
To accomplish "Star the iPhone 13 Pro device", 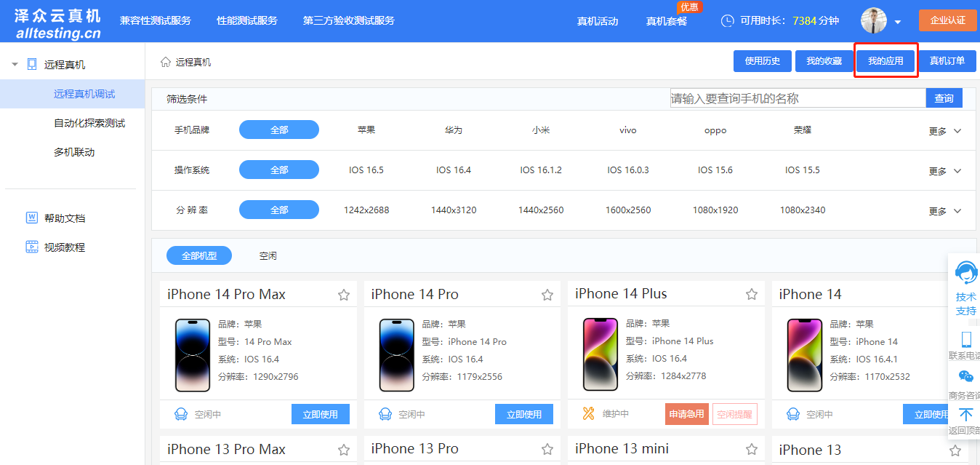I will tap(547, 450).
